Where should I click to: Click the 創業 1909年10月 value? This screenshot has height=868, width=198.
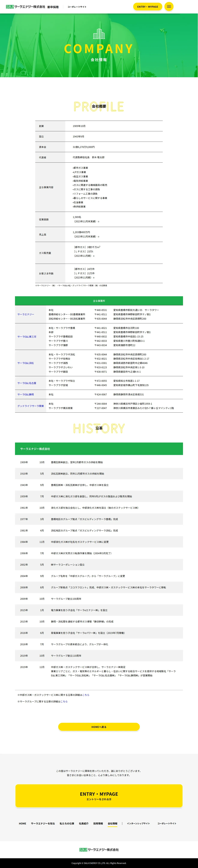pos(79,126)
